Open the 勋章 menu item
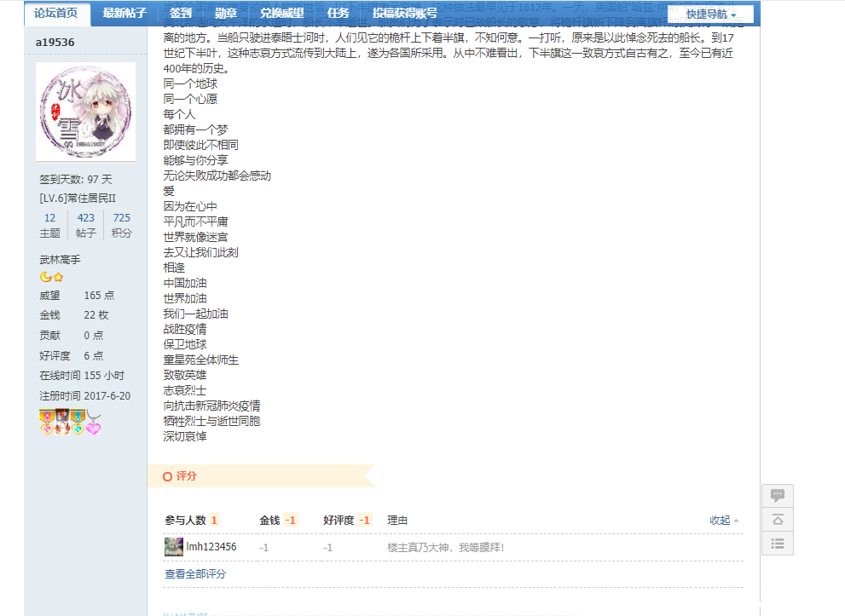This screenshot has width=845, height=616. pyautogui.click(x=225, y=14)
